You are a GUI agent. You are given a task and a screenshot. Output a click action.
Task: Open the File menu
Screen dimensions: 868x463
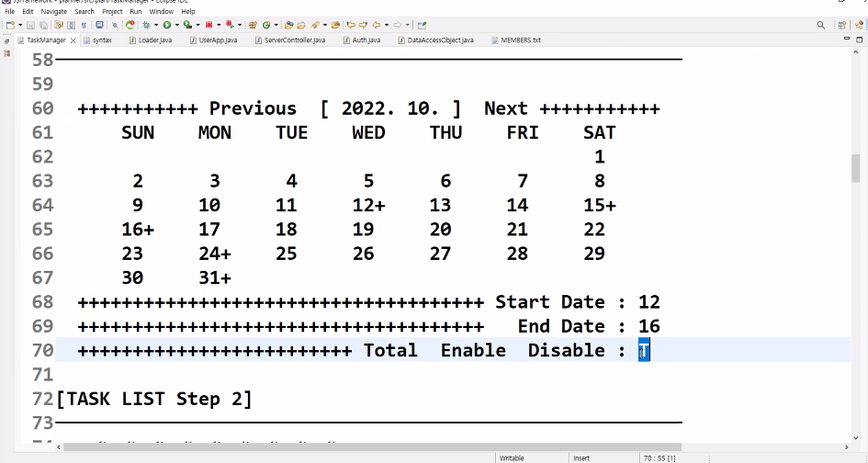10,11
